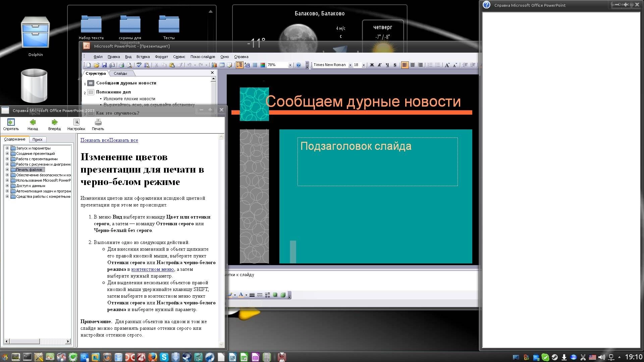The width and height of the screenshot is (644, 362).
Task: Click help contents horizontal scrollbar
Action: tap(37, 341)
